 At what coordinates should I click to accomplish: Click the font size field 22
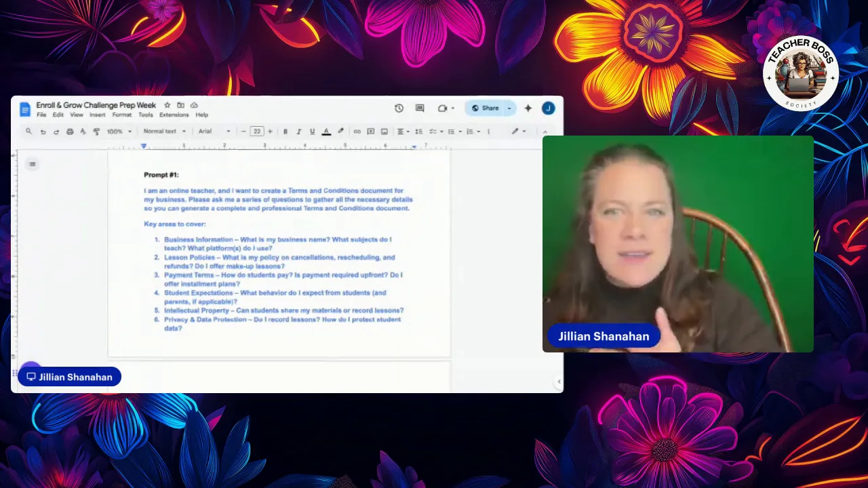pyautogui.click(x=256, y=131)
